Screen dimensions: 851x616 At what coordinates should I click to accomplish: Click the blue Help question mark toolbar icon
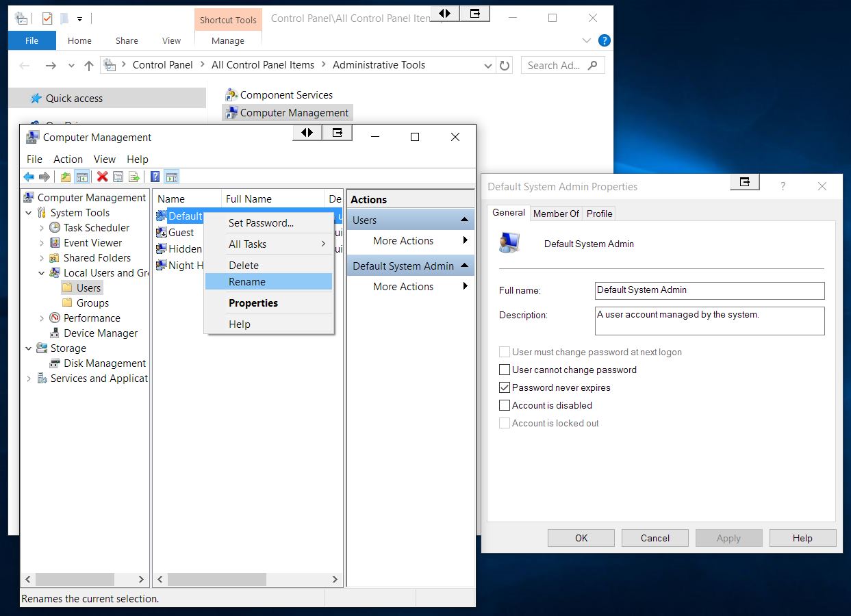tap(155, 177)
